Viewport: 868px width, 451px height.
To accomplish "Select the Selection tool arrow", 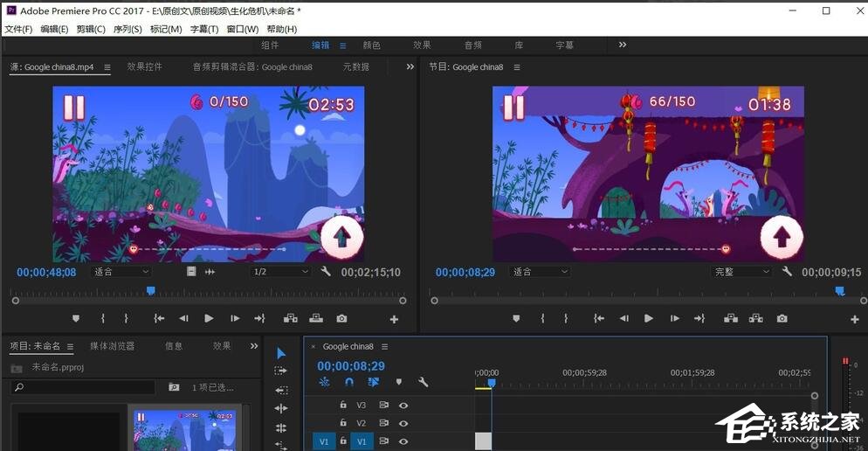I will pyautogui.click(x=281, y=353).
